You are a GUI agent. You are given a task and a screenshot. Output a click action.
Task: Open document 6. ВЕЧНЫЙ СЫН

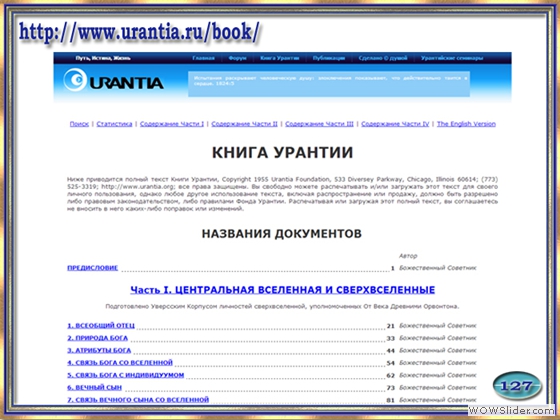pyautogui.click(x=95, y=388)
